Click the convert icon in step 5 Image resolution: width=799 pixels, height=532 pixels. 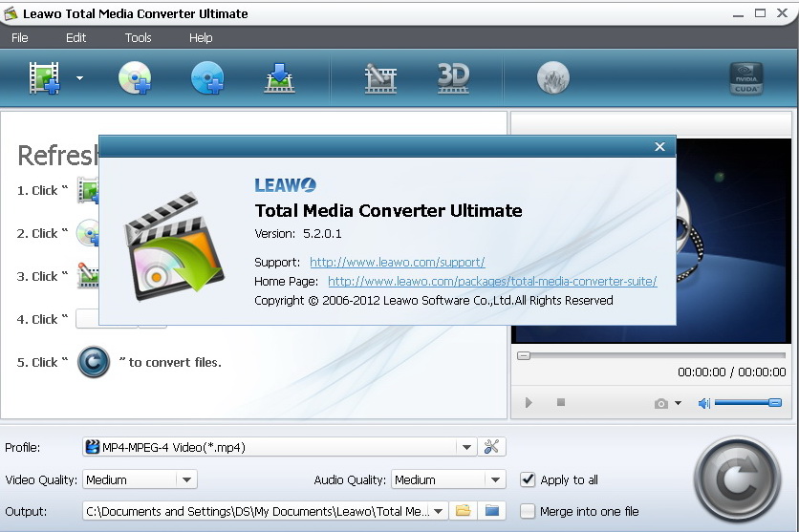click(94, 362)
